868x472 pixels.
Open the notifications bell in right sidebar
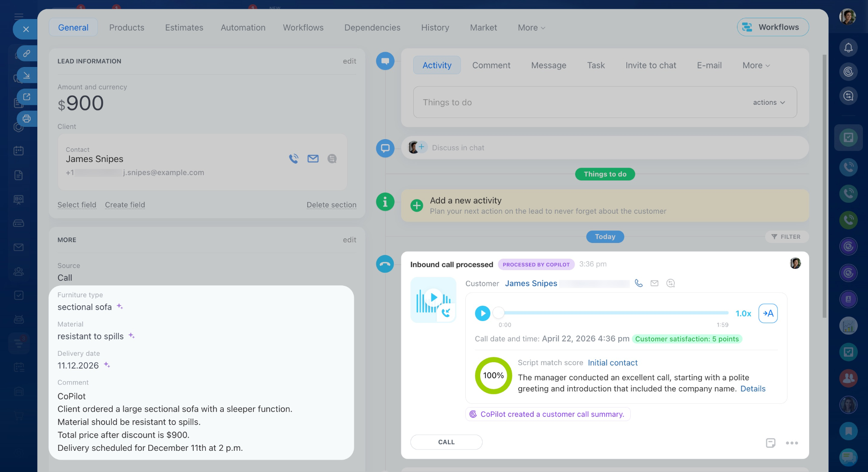point(849,47)
